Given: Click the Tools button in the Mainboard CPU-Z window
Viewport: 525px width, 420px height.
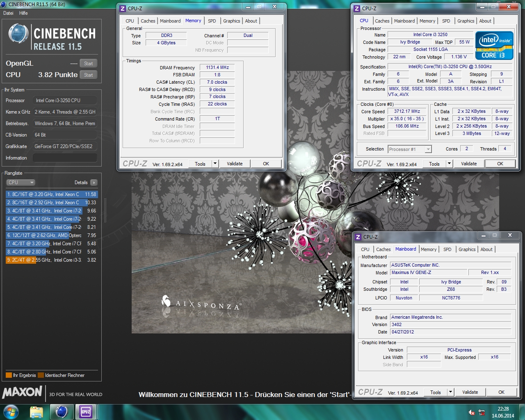Looking at the screenshot, I should [x=436, y=392].
